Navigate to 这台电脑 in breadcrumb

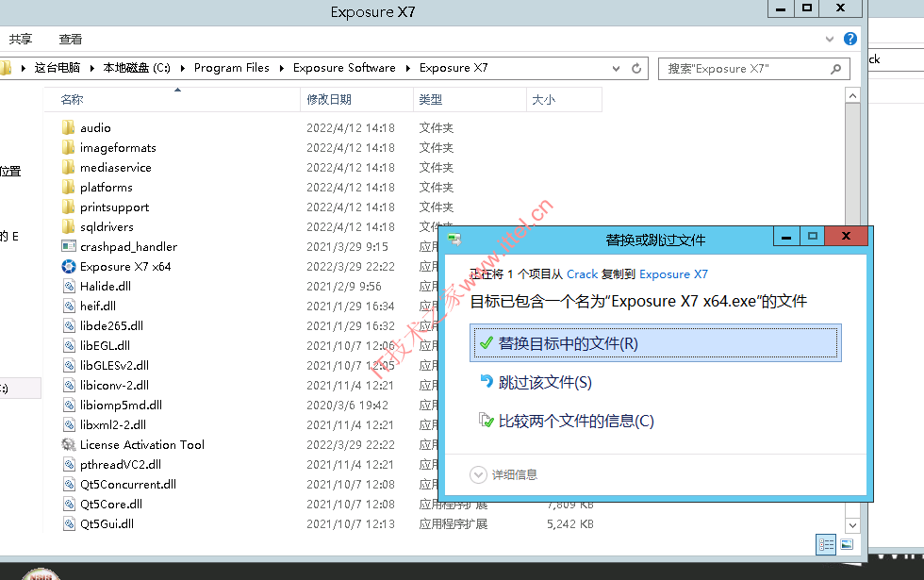tap(58, 68)
